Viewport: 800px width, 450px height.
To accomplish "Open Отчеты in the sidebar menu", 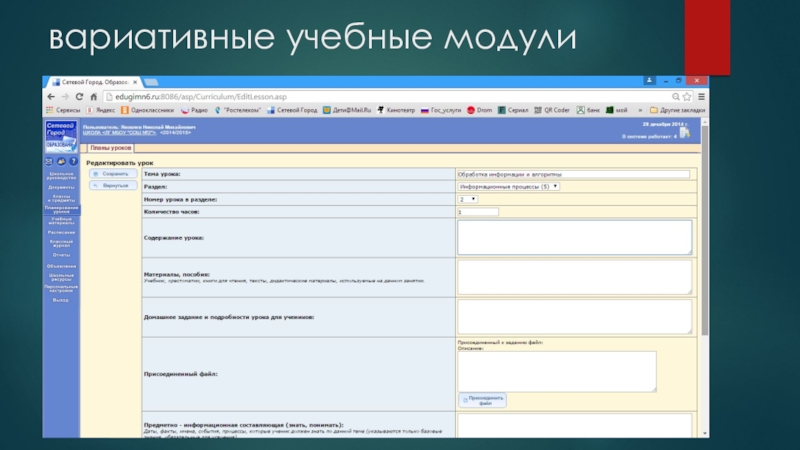I will coord(61,255).
